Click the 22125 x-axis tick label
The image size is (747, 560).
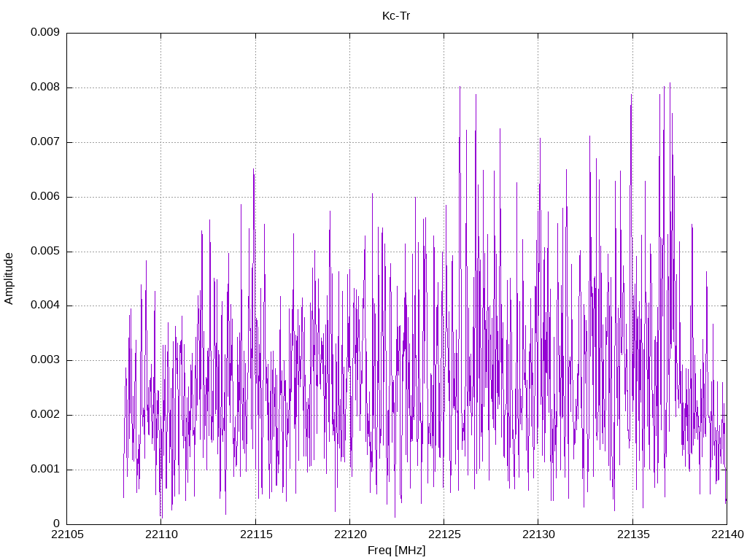click(444, 535)
